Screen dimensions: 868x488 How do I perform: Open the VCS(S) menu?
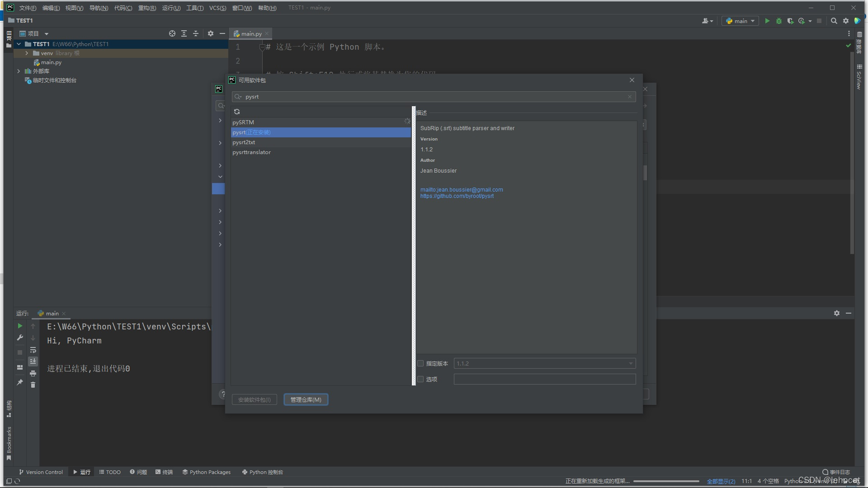coord(217,8)
